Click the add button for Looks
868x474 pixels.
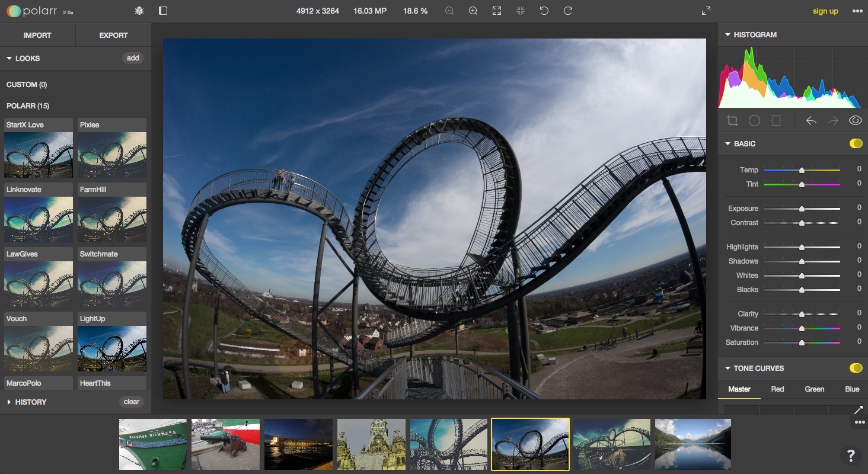click(133, 58)
